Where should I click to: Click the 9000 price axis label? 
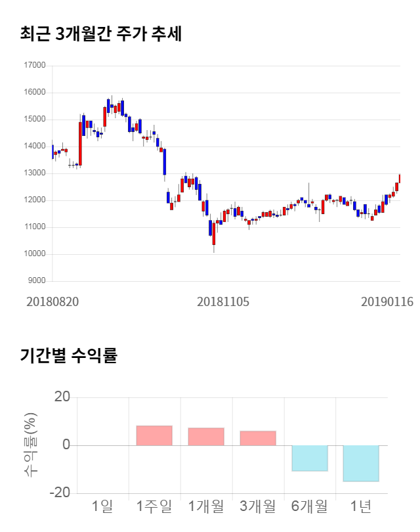pos(36,281)
